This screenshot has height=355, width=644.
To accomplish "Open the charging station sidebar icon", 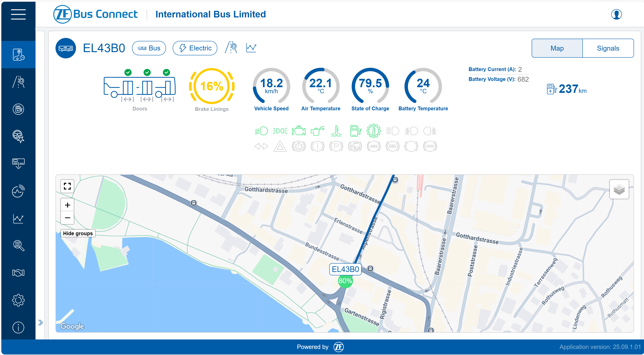I will [x=18, y=109].
